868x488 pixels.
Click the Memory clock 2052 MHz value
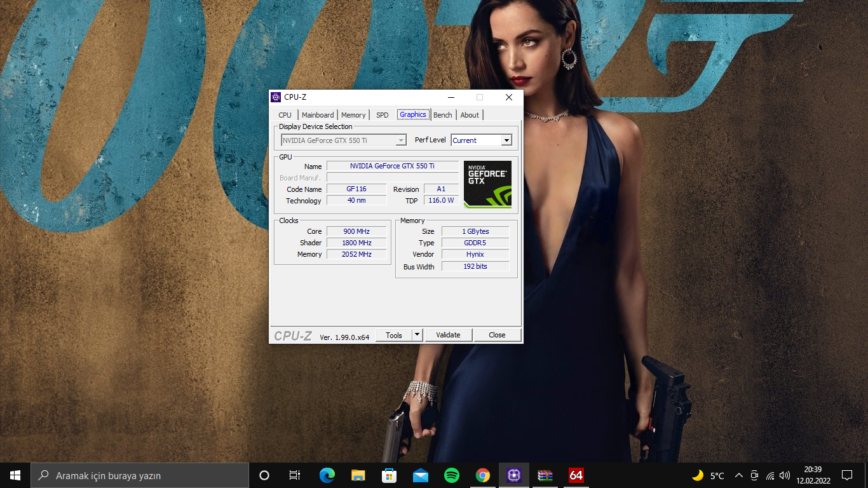pyautogui.click(x=356, y=254)
